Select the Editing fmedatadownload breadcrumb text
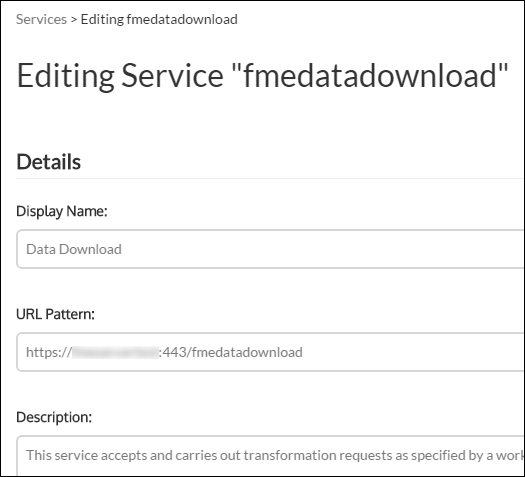 159,19
